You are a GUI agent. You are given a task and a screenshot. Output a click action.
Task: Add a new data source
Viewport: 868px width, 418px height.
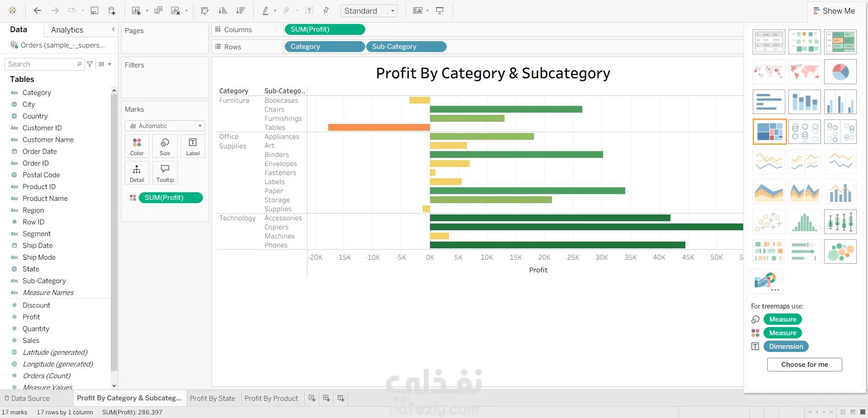pos(112,10)
